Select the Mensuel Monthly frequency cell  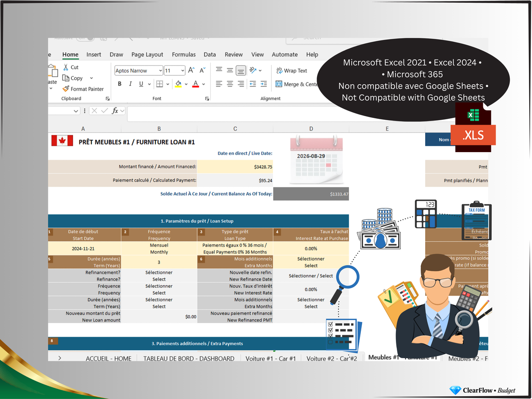159,248
